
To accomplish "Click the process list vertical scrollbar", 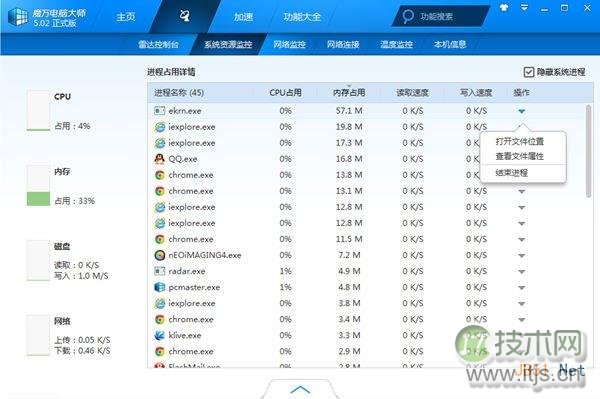I will coord(588,151).
